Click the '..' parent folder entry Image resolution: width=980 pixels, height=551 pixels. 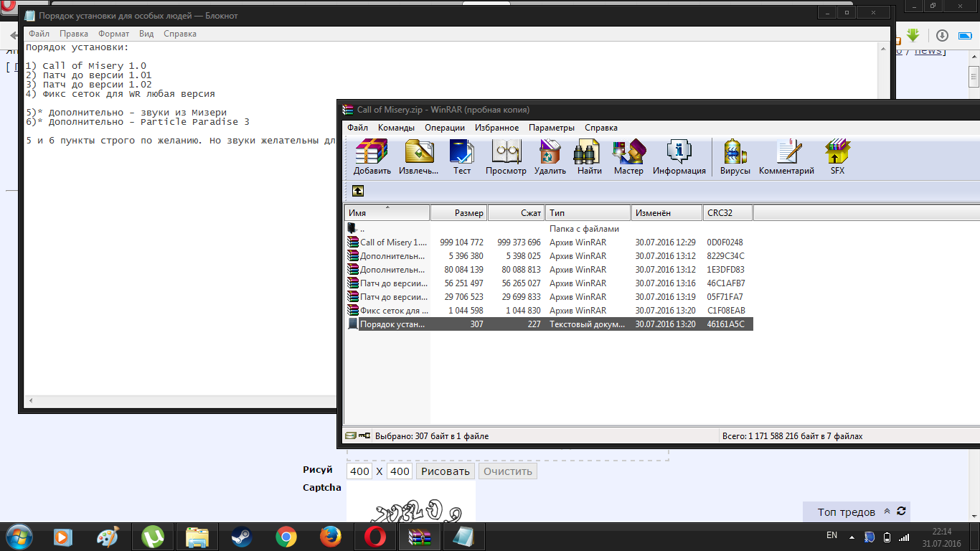point(549,229)
